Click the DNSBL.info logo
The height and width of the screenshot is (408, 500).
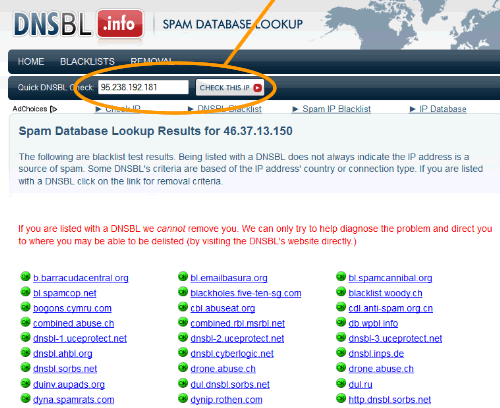pos(79,24)
